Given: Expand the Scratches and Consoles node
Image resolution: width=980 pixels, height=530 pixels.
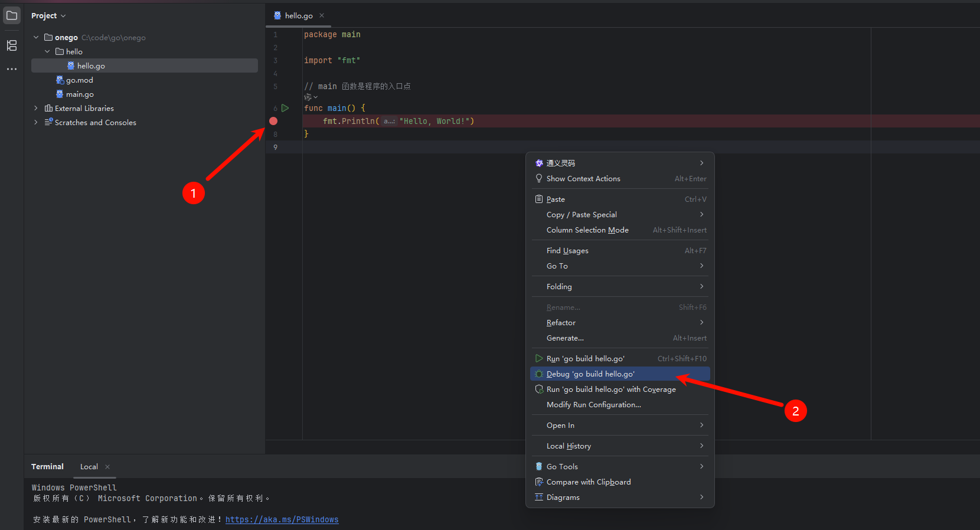Looking at the screenshot, I should (36, 122).
